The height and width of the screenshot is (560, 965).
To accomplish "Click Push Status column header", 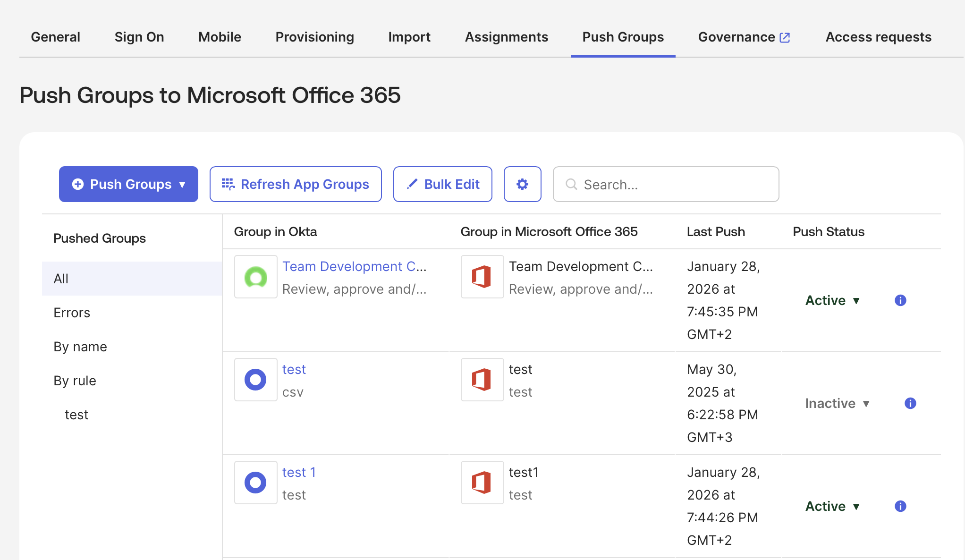I will pyautogui.click(x=829, y=231).
